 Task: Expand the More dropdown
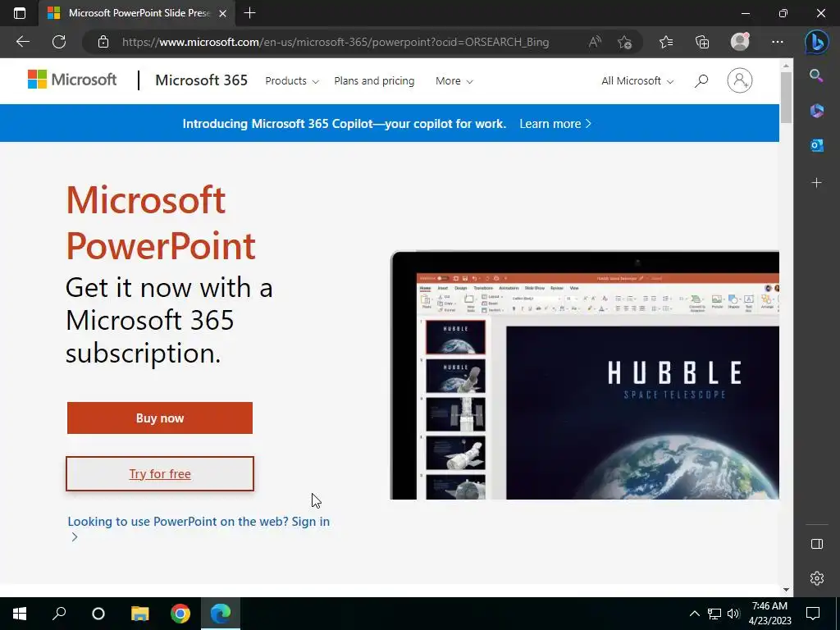[454, 81]
